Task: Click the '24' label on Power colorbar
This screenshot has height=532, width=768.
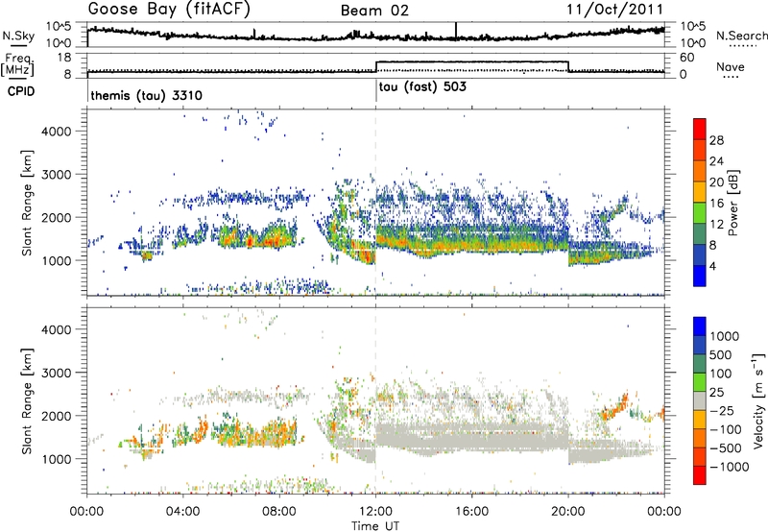Action: [x=716, y=161]
